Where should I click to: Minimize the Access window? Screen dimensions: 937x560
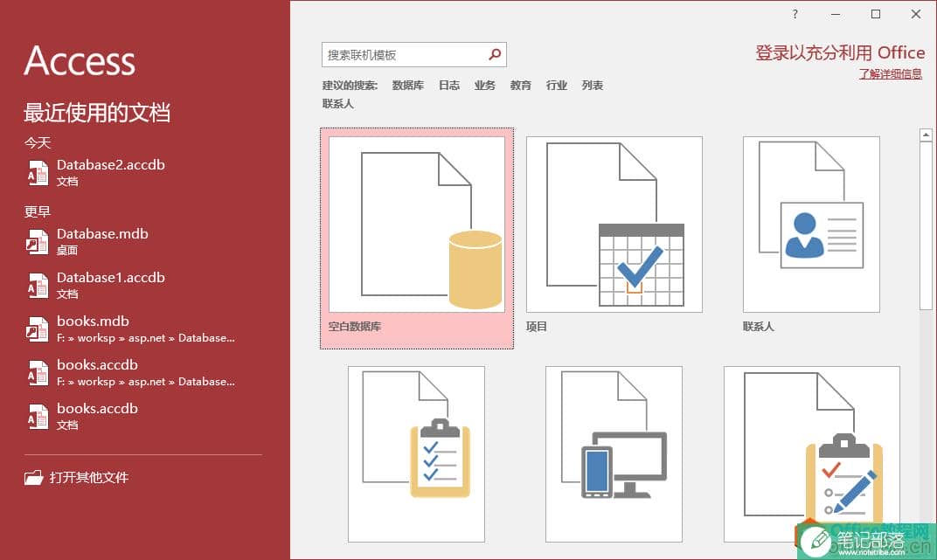point(836,14)
